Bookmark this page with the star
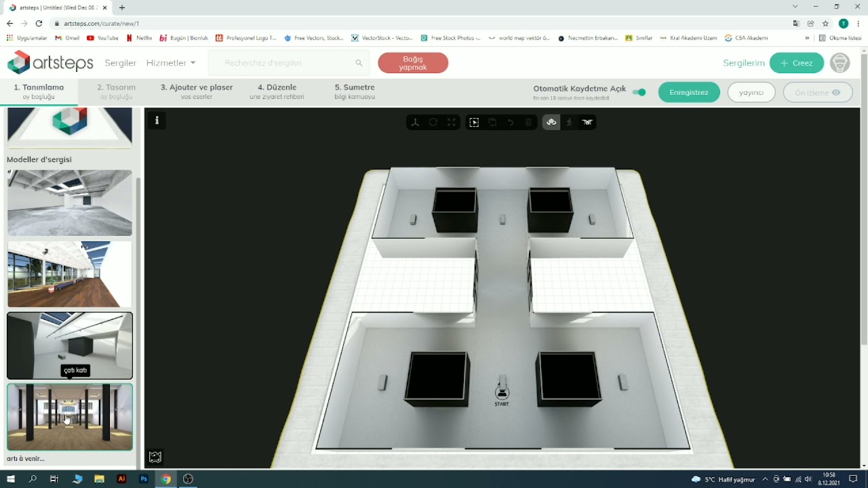Viewport: 868px width, 488px height. click(x=825, y=23)
